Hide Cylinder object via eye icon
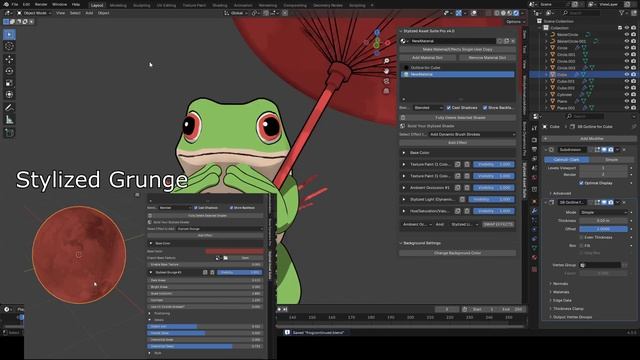 click(x=627, y=95)
